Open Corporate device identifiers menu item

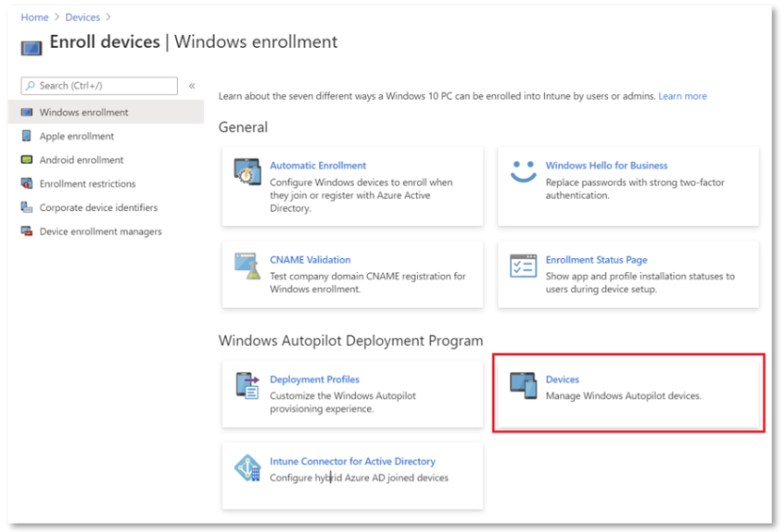pyautogui.click(x=99, y=208)
